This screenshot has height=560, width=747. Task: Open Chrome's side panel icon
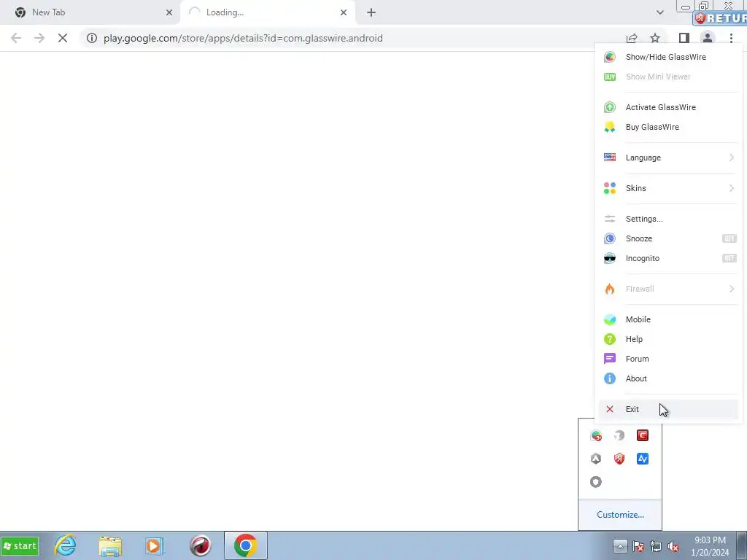click(x=684, y=38)
